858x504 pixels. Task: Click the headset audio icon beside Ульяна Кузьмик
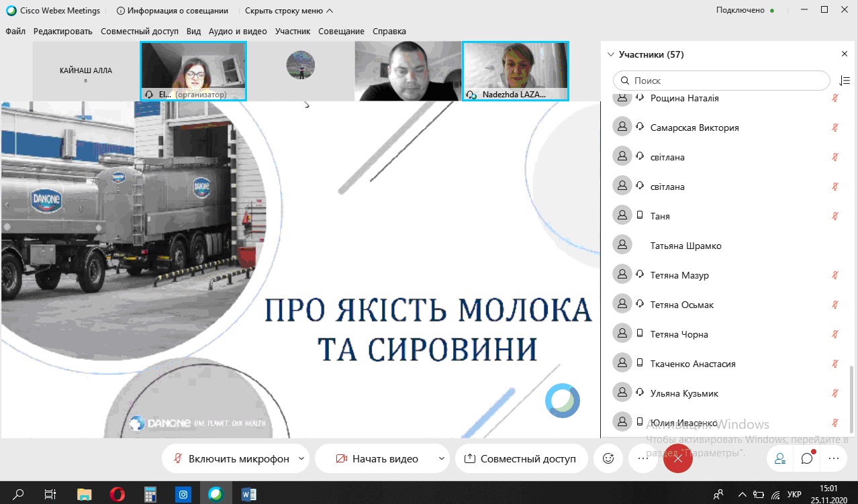640,393
